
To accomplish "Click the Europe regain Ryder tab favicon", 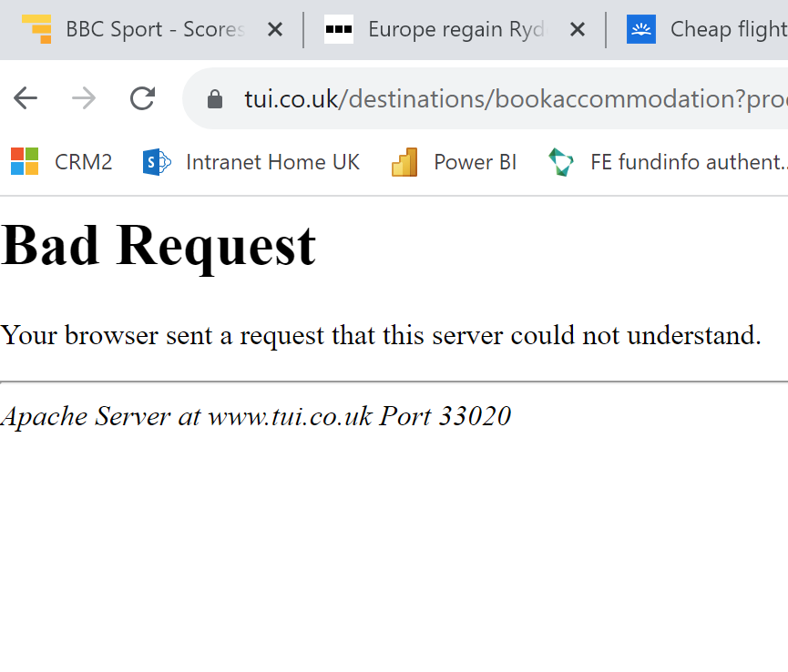I will pyautogui.click(x=339, y=29).
